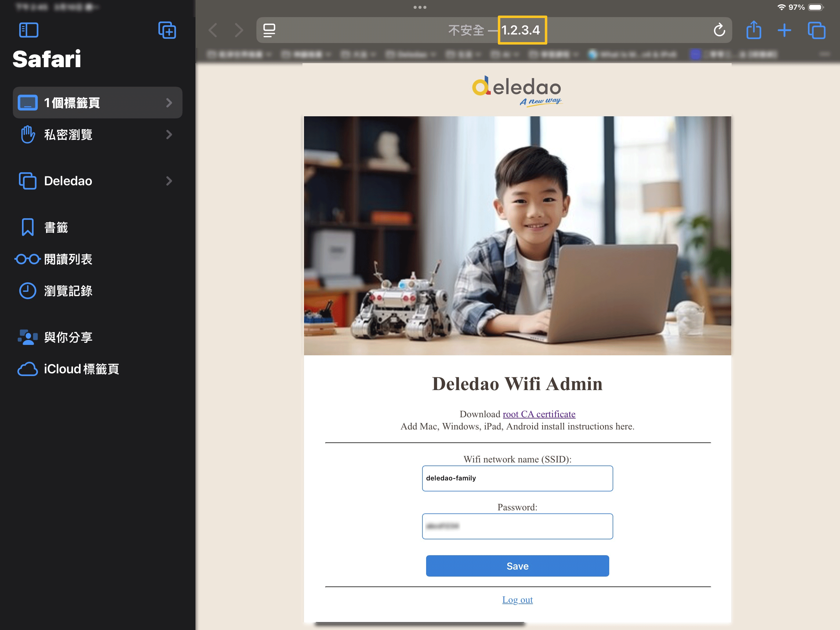Expand chevron beside Deledao tab group
Screen dimensions: 840x630
point(169,181)
